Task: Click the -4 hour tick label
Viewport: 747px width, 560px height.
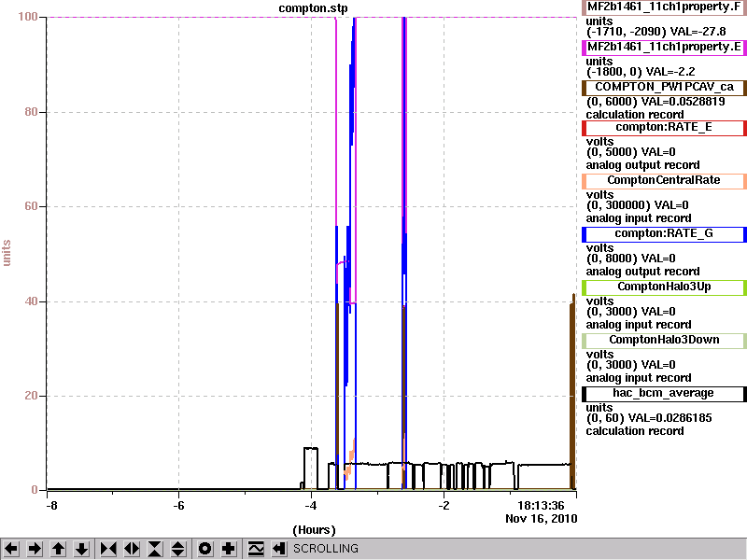Action: [311, 505]
